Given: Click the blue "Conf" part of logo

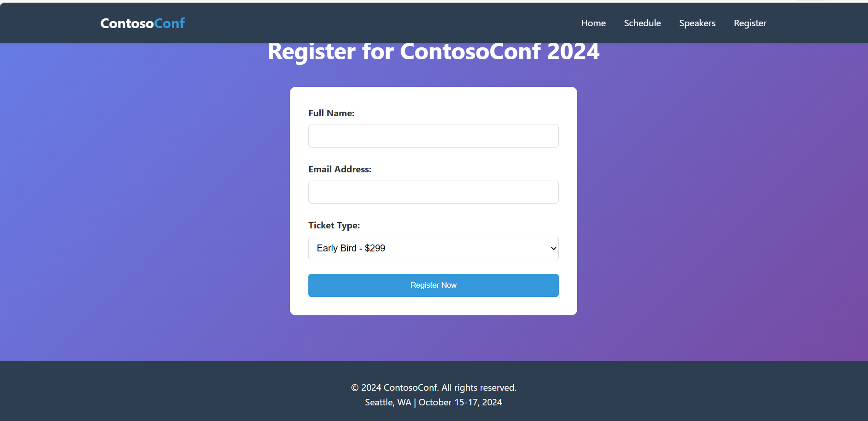Looking at the screenshot, I should (170, 23).
